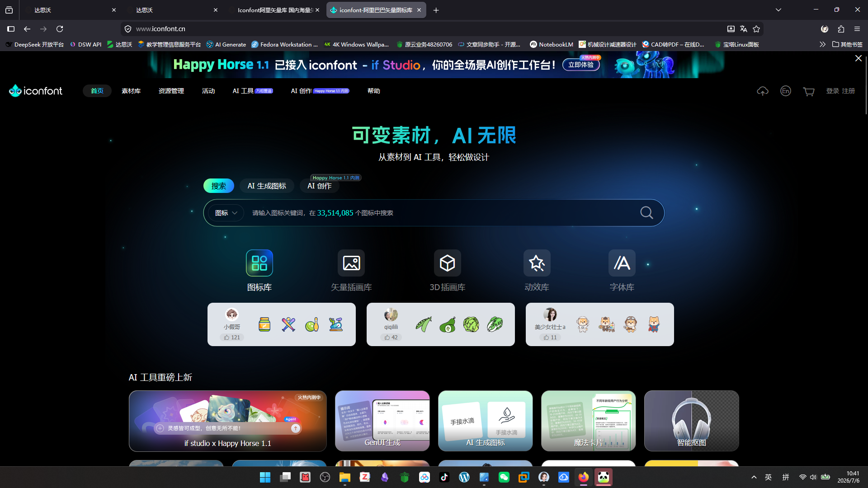Screen dimensions: 868x488
Task: Click the cloud upload icon in header
Action: tap(763, 91)
